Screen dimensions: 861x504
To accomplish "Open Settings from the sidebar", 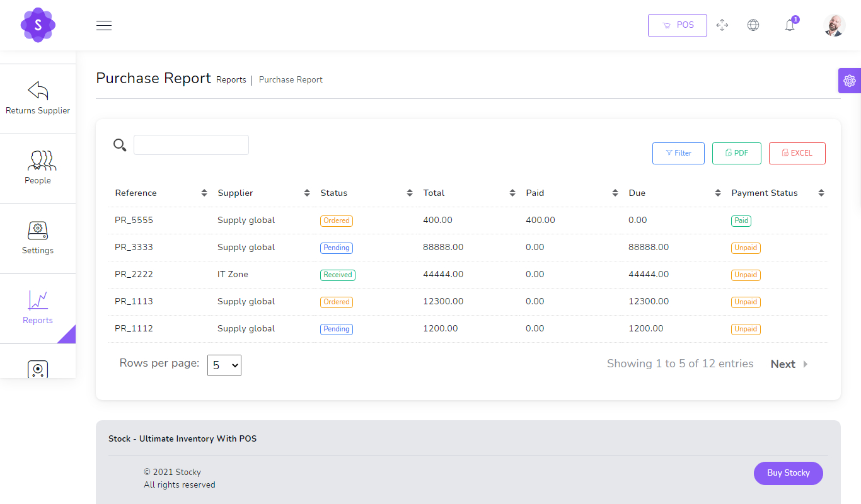I will pyautogui.click(x=38, y=238).
